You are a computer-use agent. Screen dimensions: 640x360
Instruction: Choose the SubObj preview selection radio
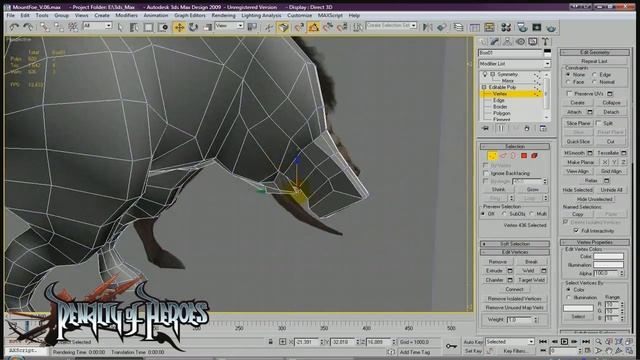(x=504, y=214)
